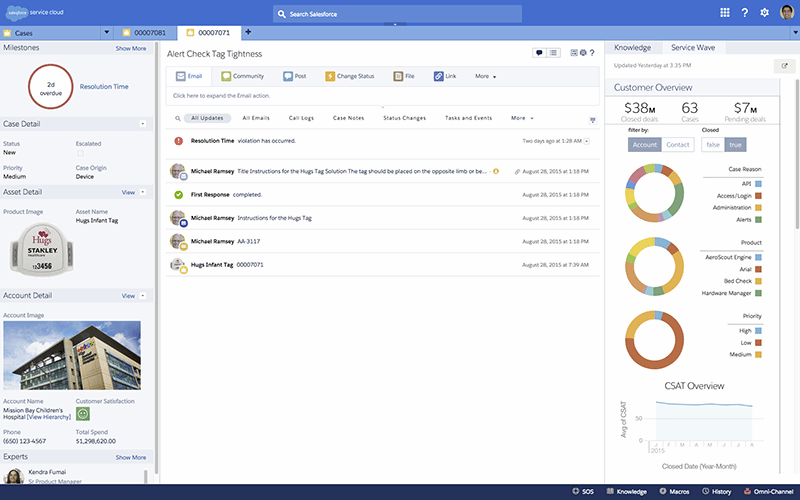Click the Salesforce Service Cloud logo

coord(35,12)
